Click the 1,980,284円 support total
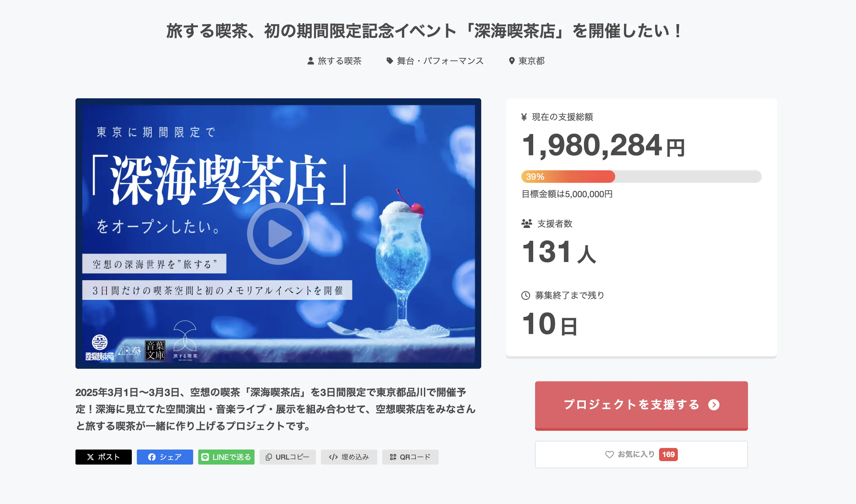Viewport: 856px width, 504px height. click(603, 145)
